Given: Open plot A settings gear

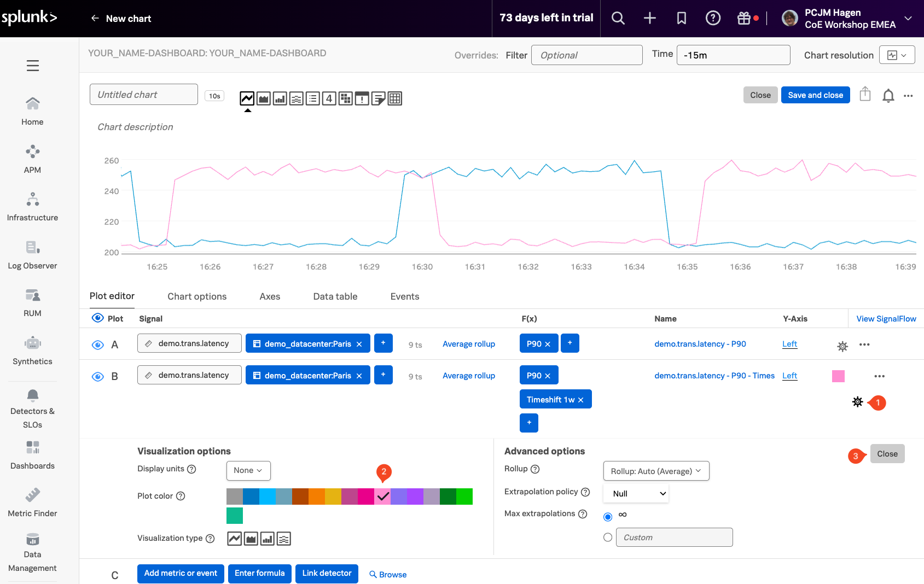Looking at the screenshot, I should (x=842, y=346).
